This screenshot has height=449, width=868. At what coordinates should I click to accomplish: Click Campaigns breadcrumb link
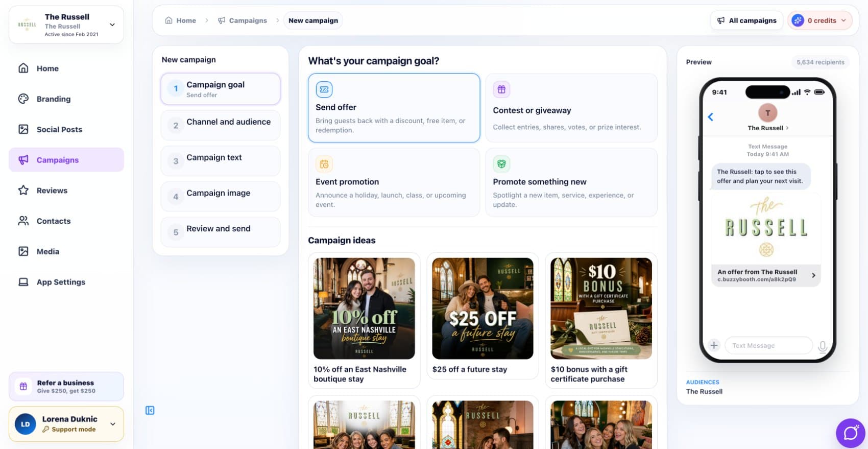(x=243, y=20)
